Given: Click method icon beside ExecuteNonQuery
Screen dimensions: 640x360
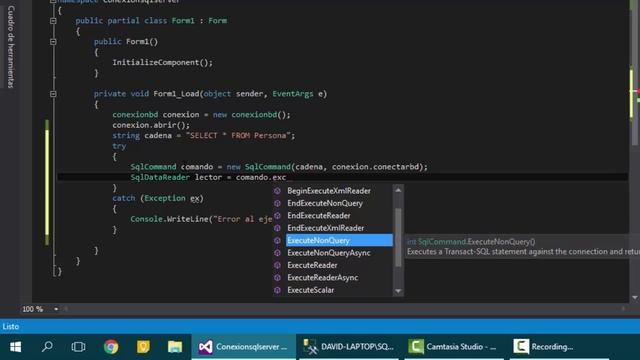Looking at the screenshot, I should tap(277, 240).
